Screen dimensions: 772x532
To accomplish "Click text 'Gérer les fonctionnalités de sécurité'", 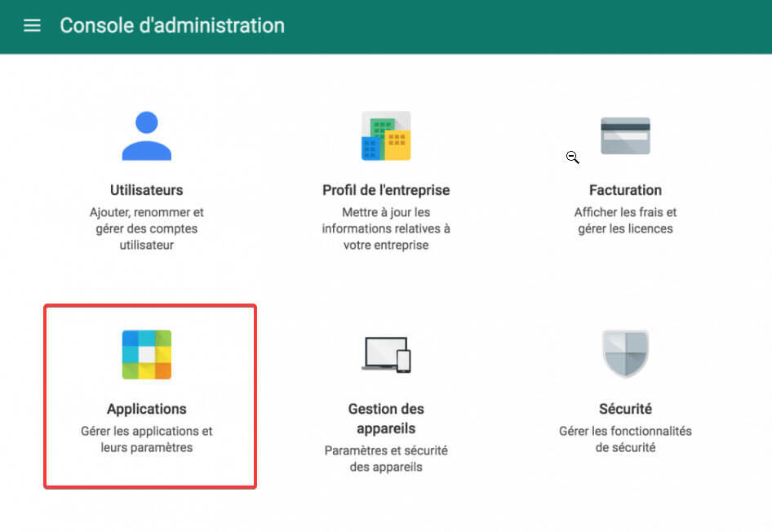I will [625, 439].
